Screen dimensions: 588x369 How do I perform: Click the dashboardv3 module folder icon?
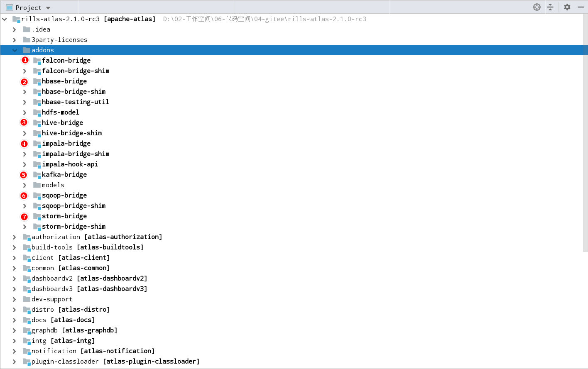coord(27,289)
